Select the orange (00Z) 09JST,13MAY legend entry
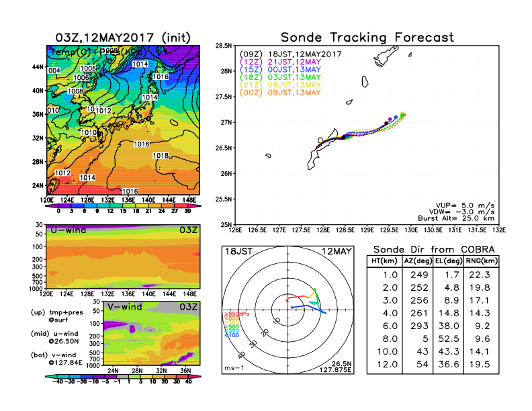532x411 pixels. [x=280, y=93]
